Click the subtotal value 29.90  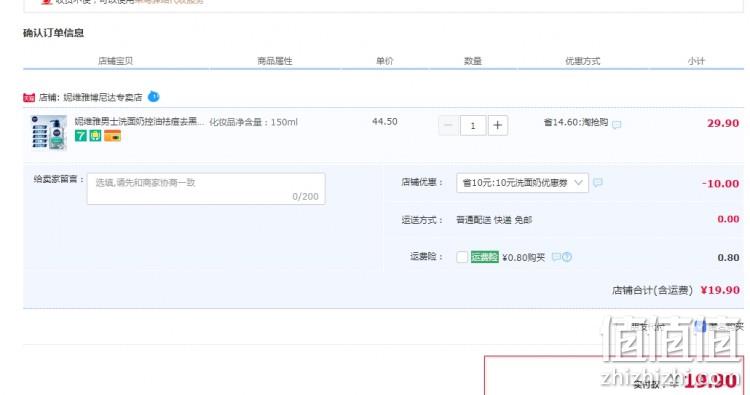click(x=723, y=123)
